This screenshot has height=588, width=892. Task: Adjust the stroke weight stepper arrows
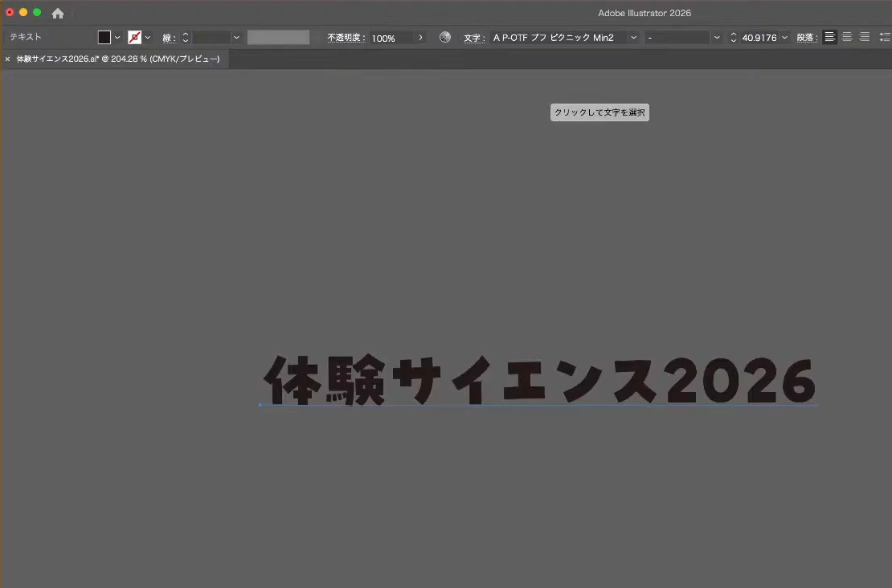186,38
